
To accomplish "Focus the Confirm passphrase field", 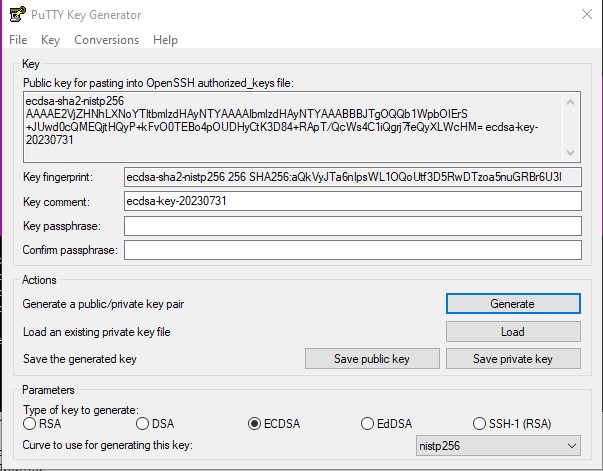I will (x=353, y=250).
